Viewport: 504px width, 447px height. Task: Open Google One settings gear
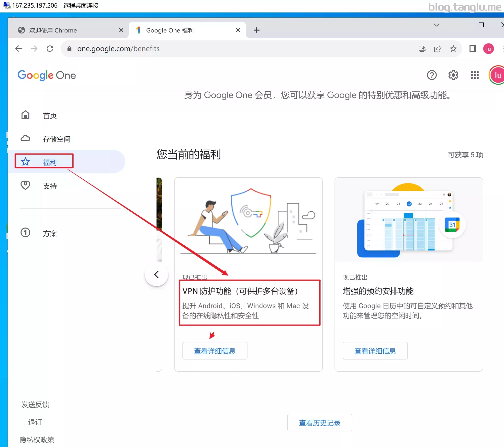tap(453, 75)
